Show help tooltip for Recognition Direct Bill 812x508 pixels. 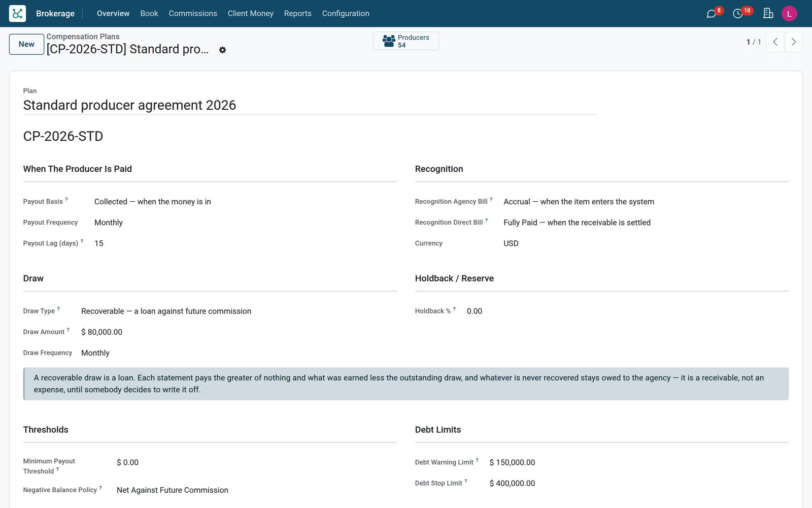click(486, 220)
